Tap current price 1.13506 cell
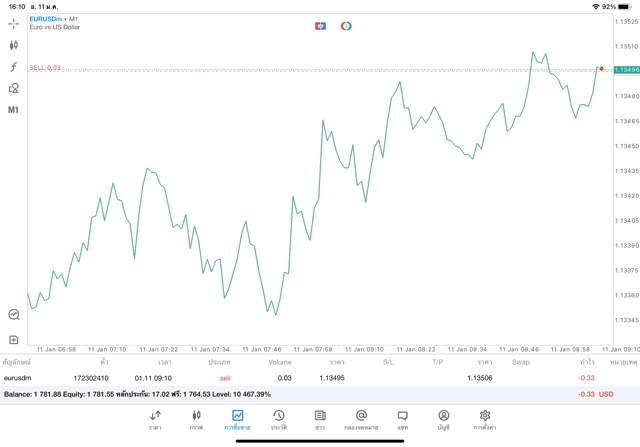 [480, 378]
